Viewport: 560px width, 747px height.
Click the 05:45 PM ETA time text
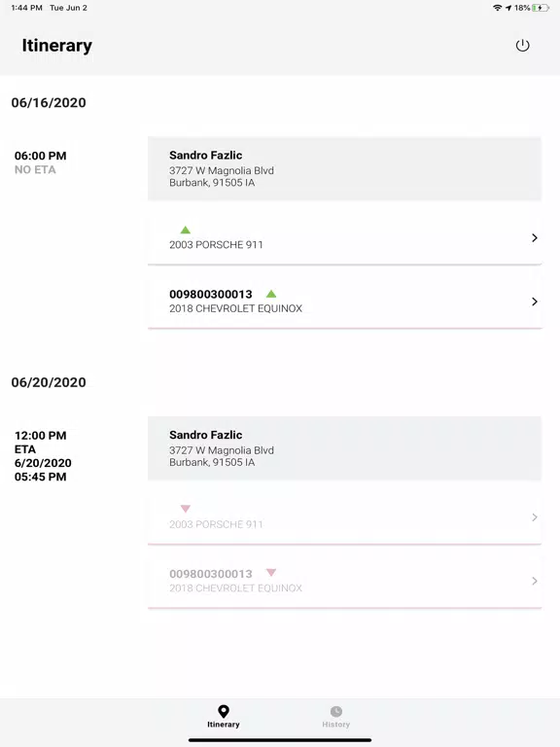point(41,477)
